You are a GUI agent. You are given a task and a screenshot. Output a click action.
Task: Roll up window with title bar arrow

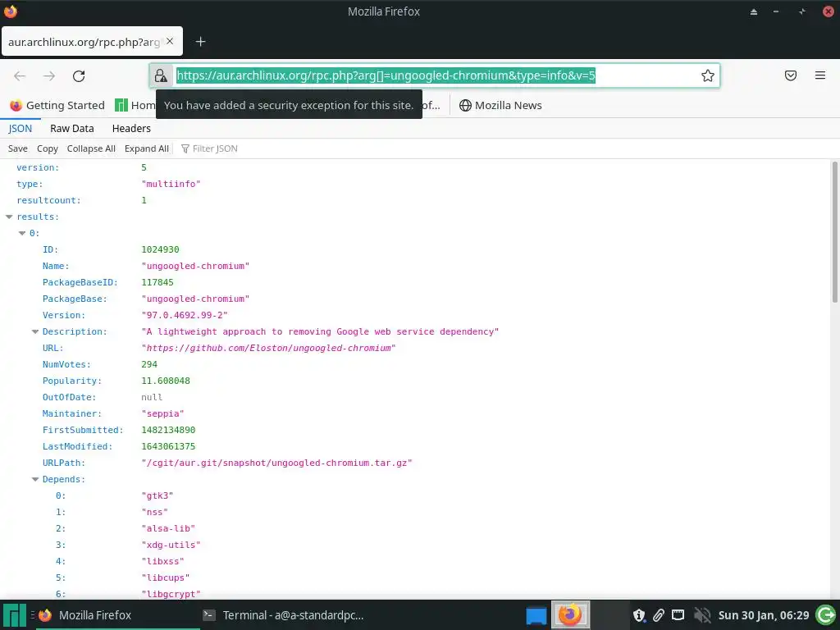[x=754, y=11]
